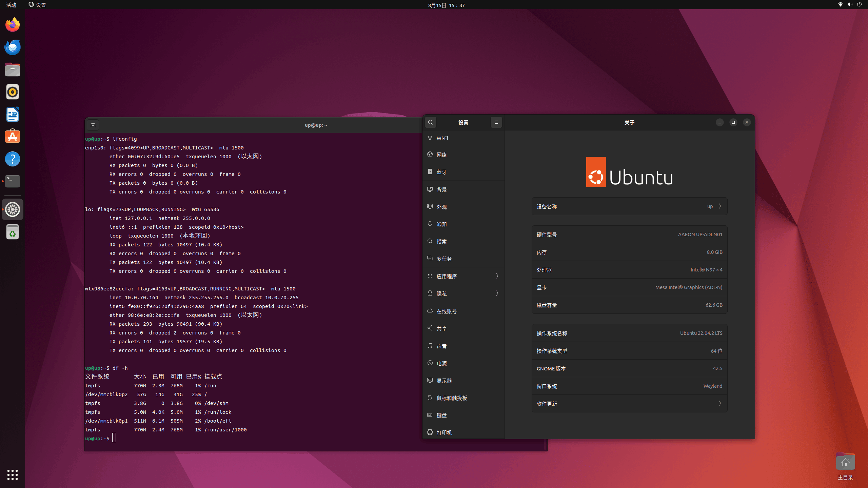Select Wi-Fi in Settings sidebar
Screen dimensions: 868x488
point(463,138)
